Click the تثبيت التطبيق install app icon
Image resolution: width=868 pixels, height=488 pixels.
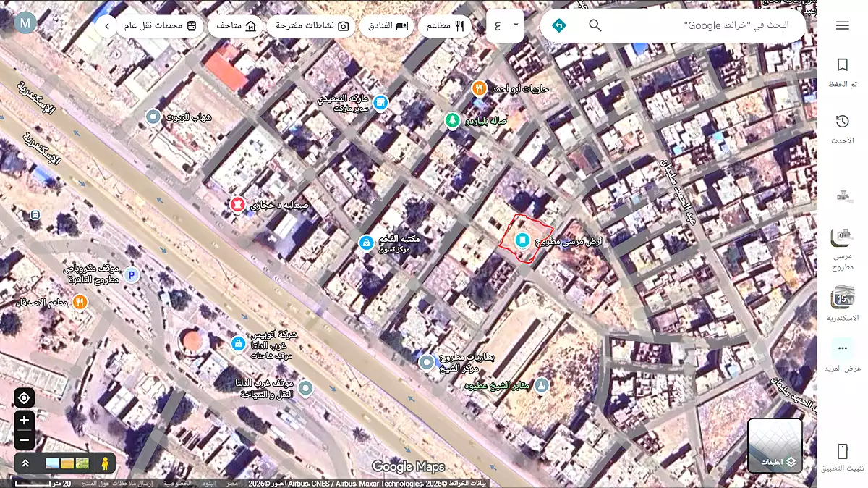[842, 451]
